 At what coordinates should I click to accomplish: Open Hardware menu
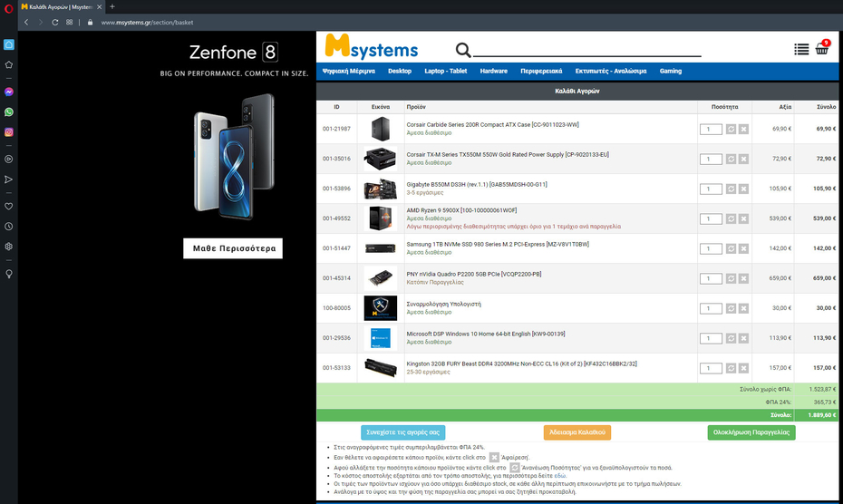(493, 71)
